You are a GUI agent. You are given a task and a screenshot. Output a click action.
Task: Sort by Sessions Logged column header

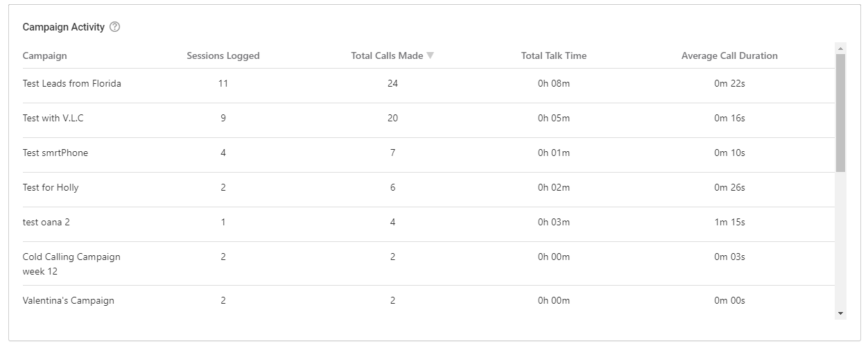[x=223, y=55]
